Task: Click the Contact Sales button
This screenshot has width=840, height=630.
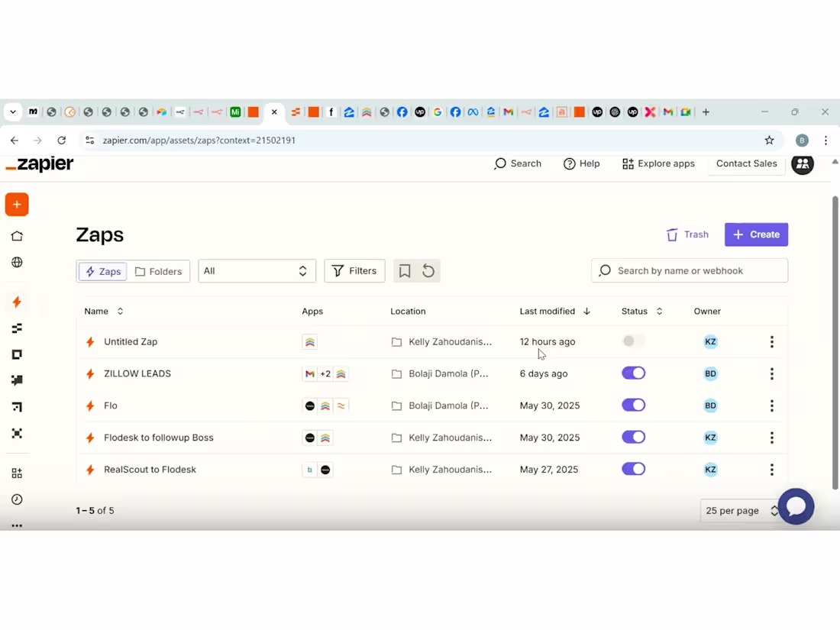Action: pyautogui.click(x=746, y=164)
